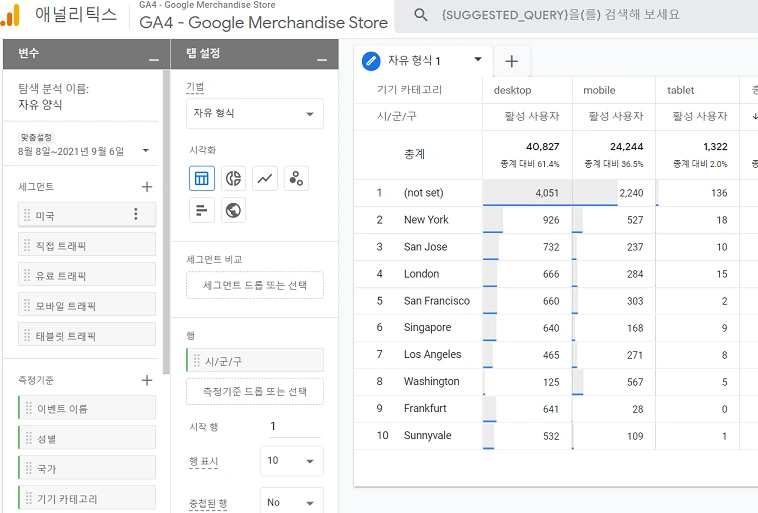The image size is (758, 513).
Task: Click the variables panel scrollbar
Action: pyautogui.click(x=166, y=222)
